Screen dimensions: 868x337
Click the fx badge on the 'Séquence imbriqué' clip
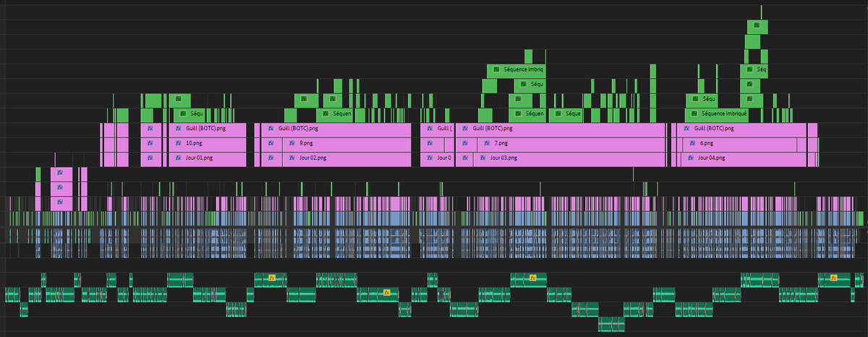click(694, 114)
